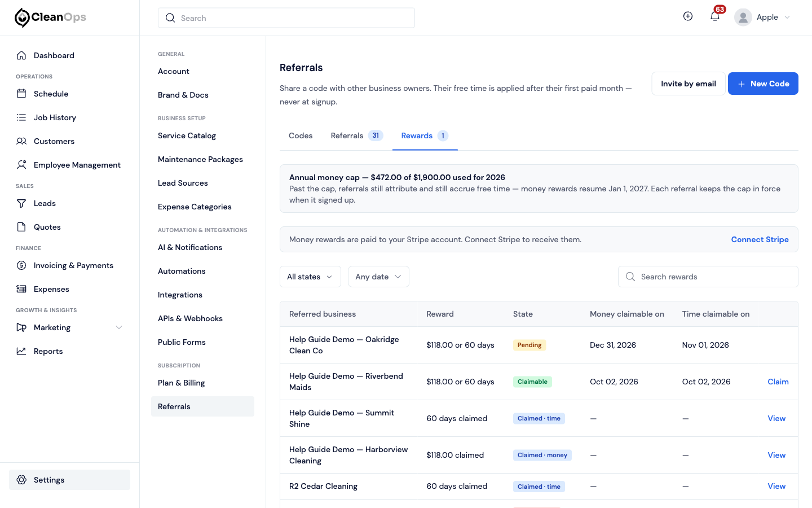The height and width of the screenshot is (508, 812).
Task: Switch to the Referrals tab with 31 badge
Action: 357,135
